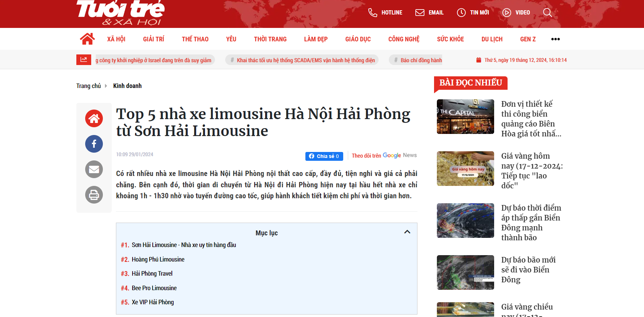
Task: Click the EMAIL header link
Action: (x=436, y=13)
